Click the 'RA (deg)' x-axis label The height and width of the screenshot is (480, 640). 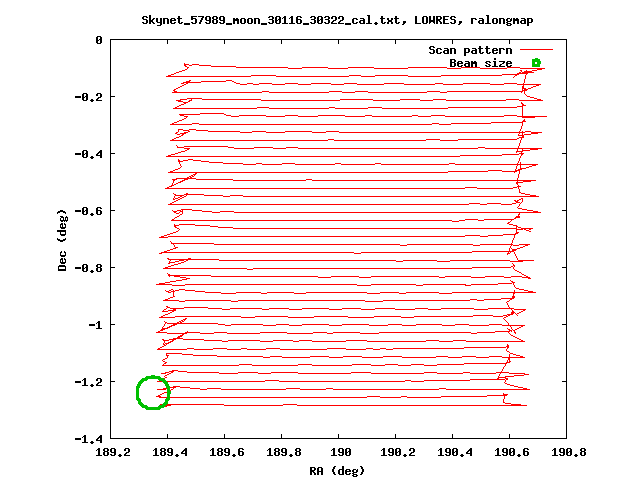point(337,471)
